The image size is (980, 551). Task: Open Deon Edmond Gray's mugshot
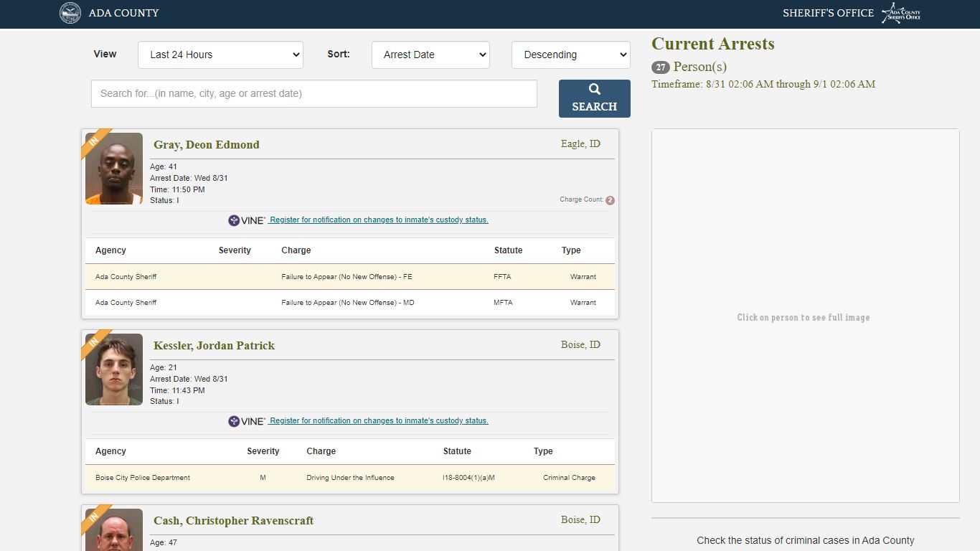point(114,169)
